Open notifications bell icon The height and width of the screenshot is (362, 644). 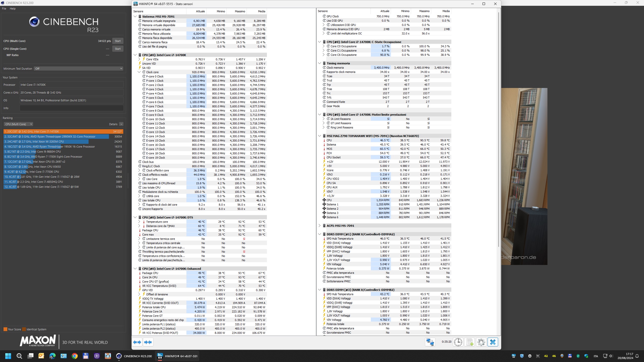[637, 356]
